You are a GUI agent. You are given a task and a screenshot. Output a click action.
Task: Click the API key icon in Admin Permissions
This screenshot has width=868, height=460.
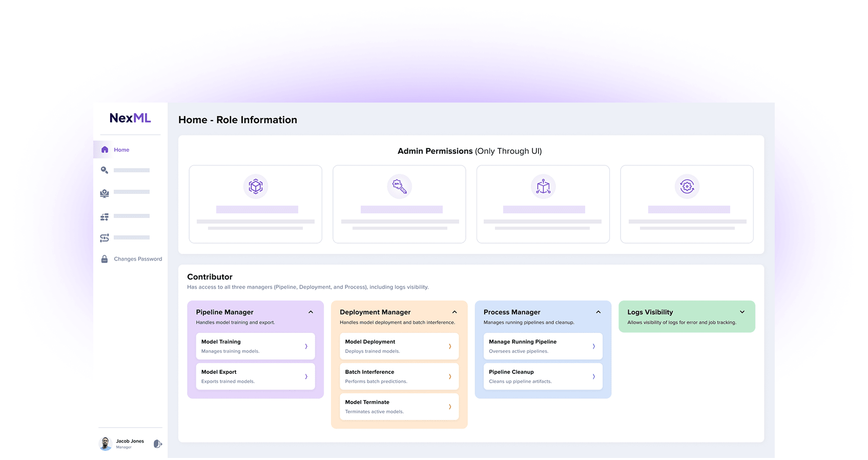[x=399, y=187]
